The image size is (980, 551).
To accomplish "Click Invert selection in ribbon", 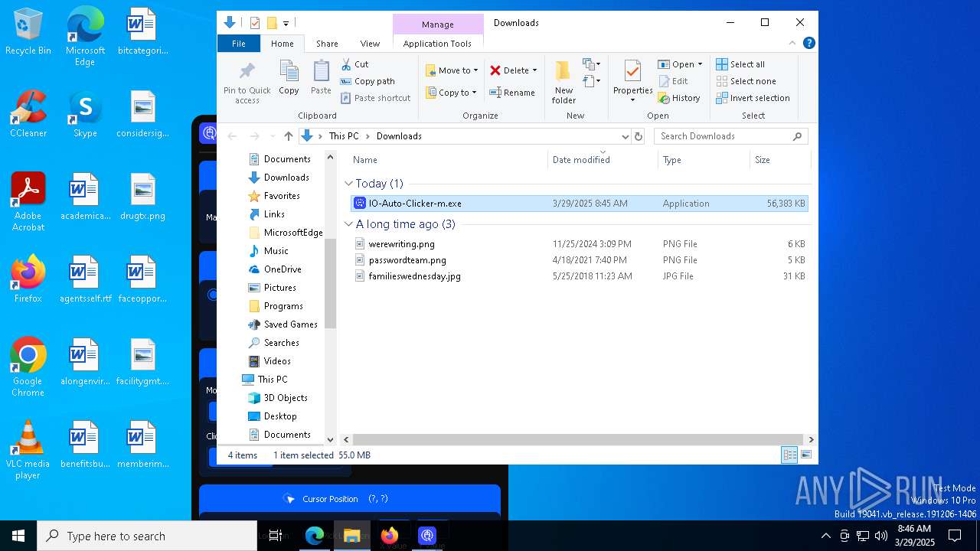I will click(753, 98).
